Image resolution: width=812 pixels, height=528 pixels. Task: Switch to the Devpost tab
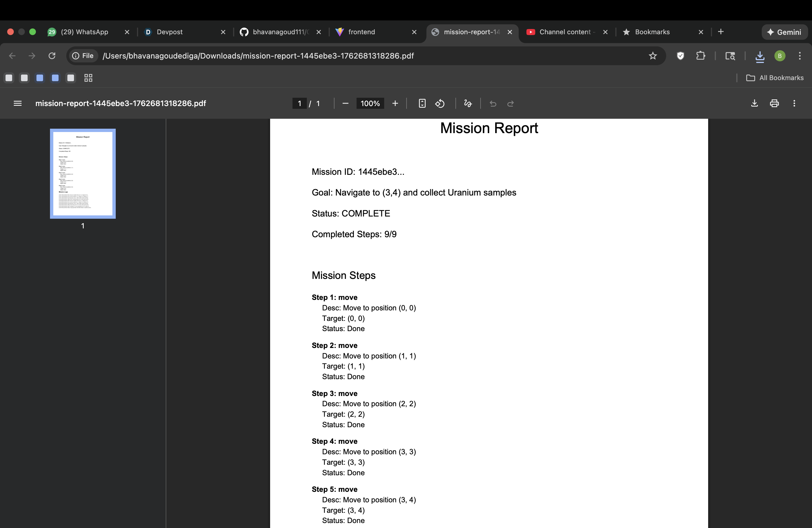coord(170,32)
